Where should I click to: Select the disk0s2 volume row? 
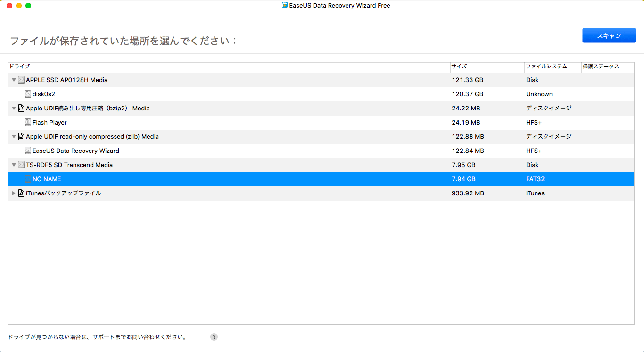236,94
